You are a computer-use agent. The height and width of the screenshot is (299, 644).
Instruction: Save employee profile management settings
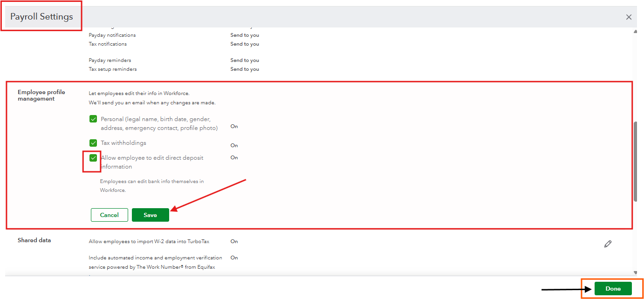point(150,215)
